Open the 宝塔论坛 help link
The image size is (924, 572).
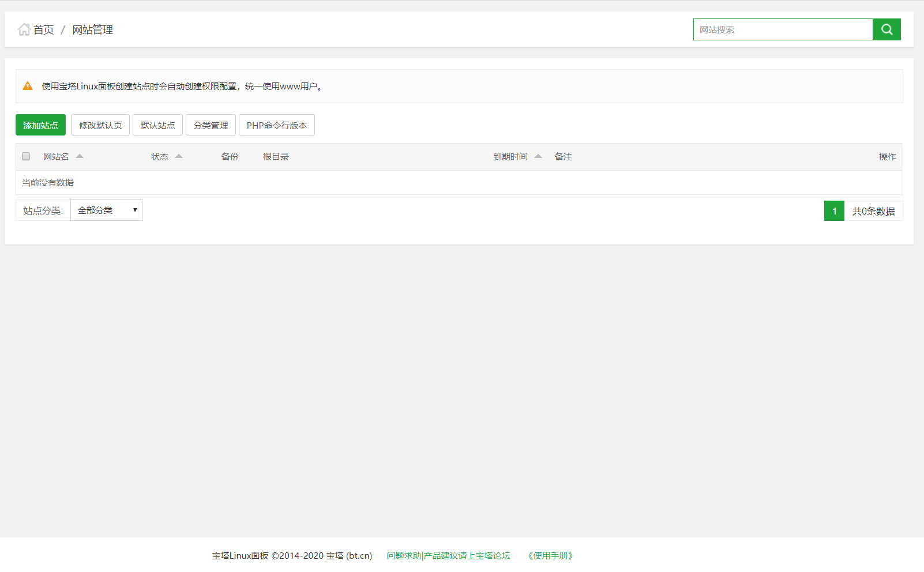pos(448,556)
